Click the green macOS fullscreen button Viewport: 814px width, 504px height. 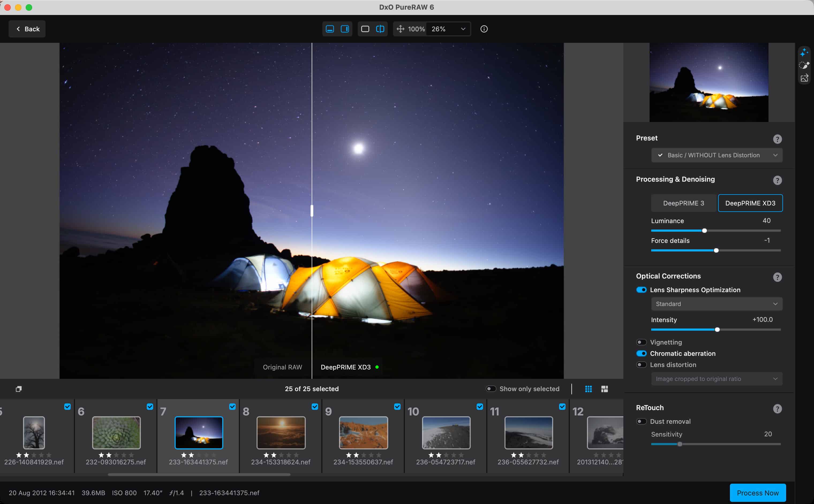(x=29, y=7)
